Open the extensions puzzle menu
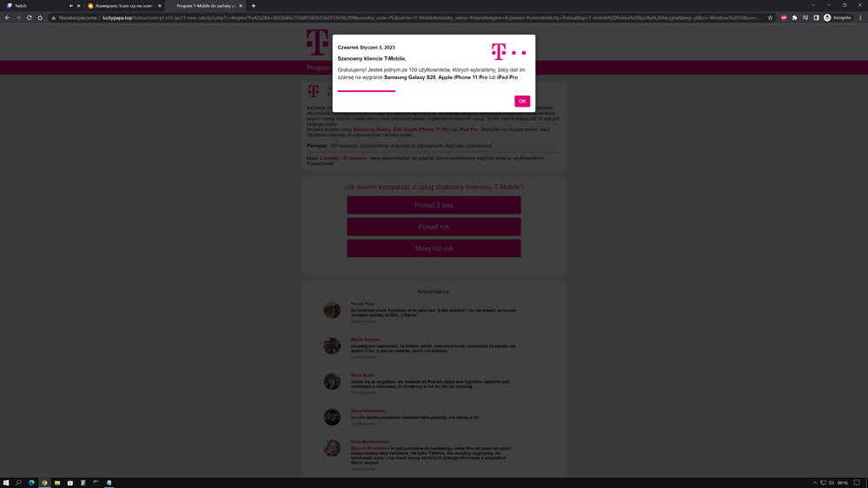This screenshot has height=488, width=868. 794,17
